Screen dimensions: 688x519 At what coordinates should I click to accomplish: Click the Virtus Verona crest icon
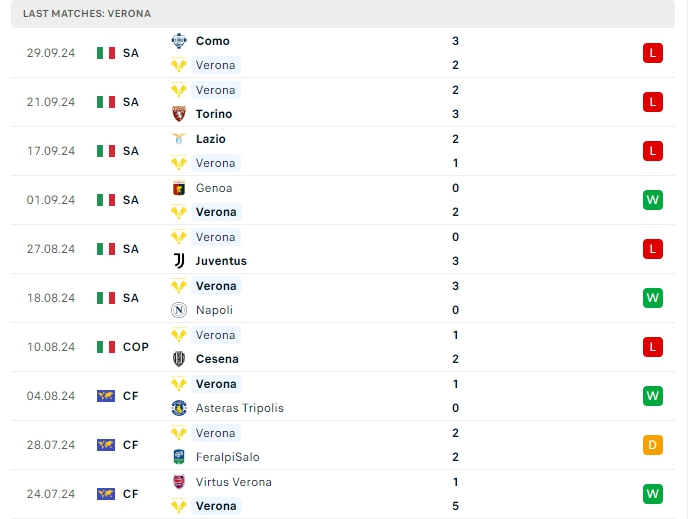[179, 482]
